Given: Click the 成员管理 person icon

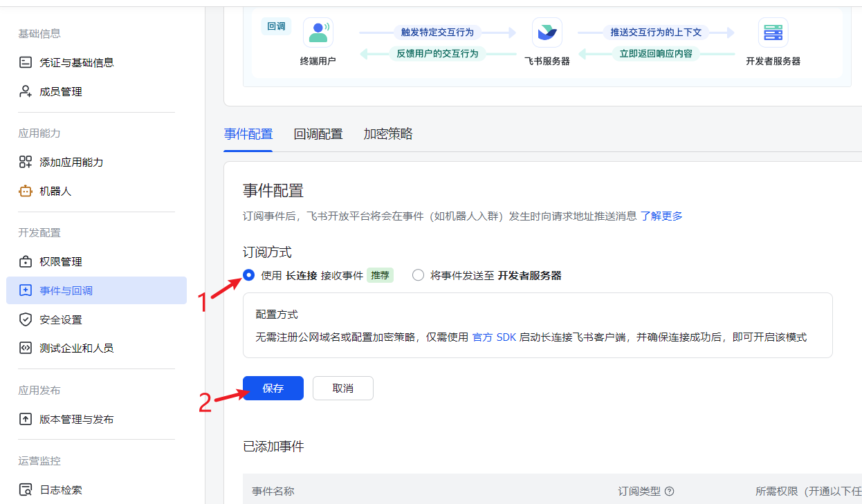Looking at the screenshot, I should pyautogui.click(x=26, y=92).
